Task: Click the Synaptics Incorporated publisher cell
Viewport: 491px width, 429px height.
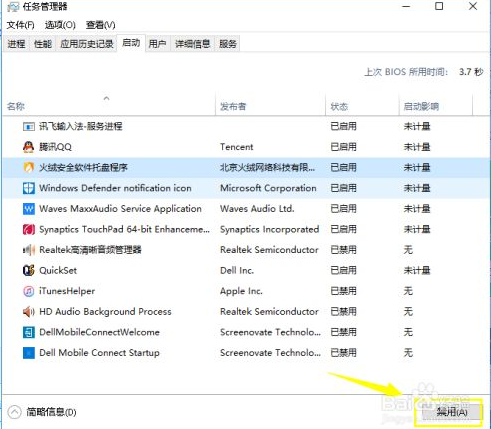Action: (x=270, y=229)
